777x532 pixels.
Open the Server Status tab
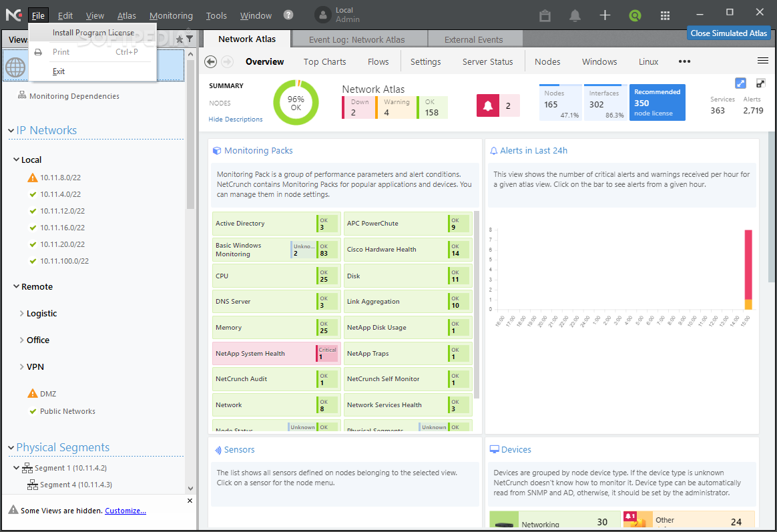click(x=487, y=61)
